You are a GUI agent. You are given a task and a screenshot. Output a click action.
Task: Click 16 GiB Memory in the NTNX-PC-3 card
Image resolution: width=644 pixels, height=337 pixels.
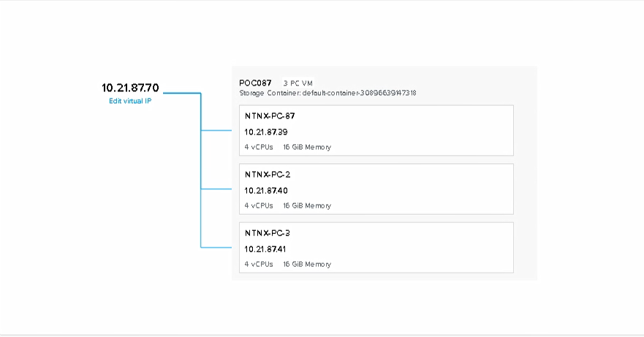tap(307, 265)
